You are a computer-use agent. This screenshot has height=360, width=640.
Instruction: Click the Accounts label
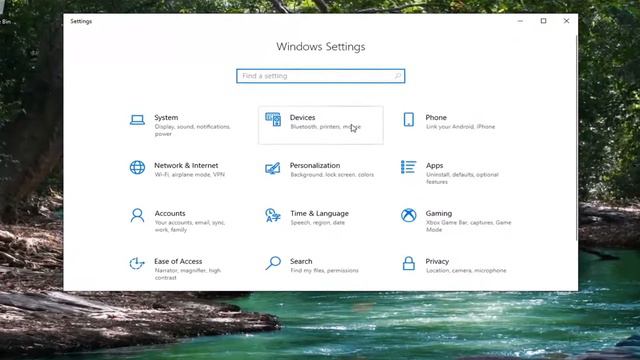[170, 213]
